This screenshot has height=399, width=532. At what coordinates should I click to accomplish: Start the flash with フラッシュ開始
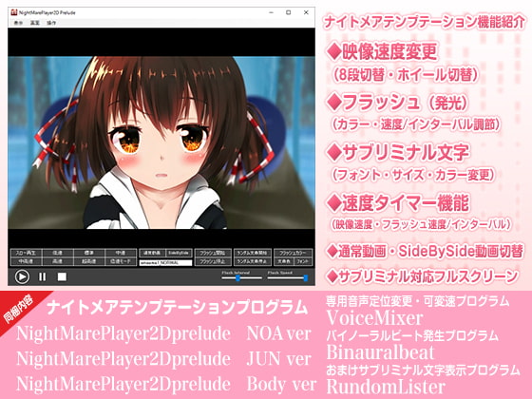(213, 253)
